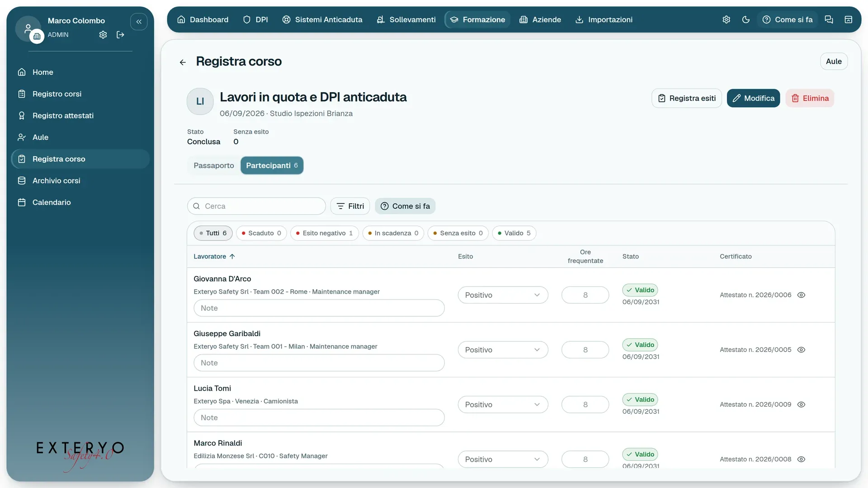The width and height of the screenshot is (868, 488).
Task: View certificate 2026/0008 with the eye icon
Action: click(802, 459)
